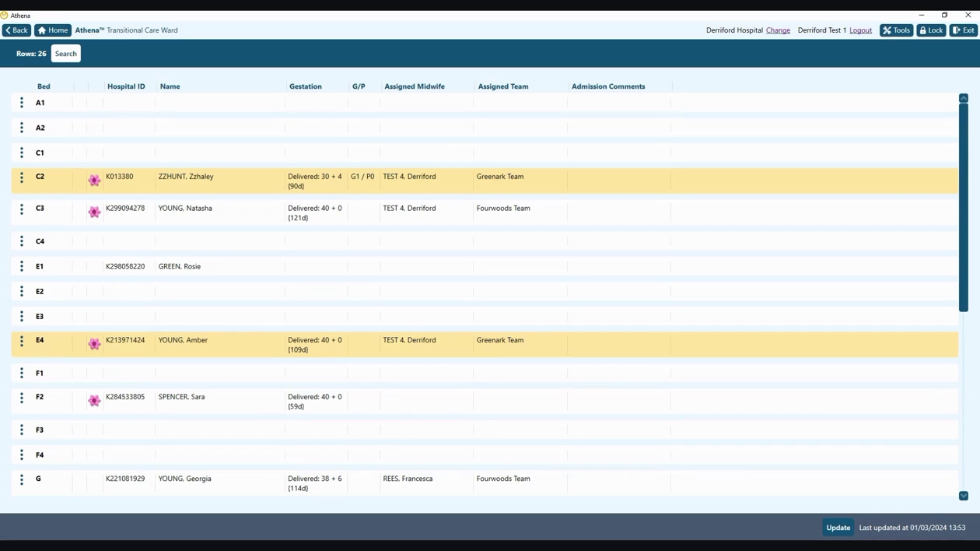980x551 pixels.
Task: Select patient name GREEN, Rosie
Action: pyautogui.click(x=180, y=266)
